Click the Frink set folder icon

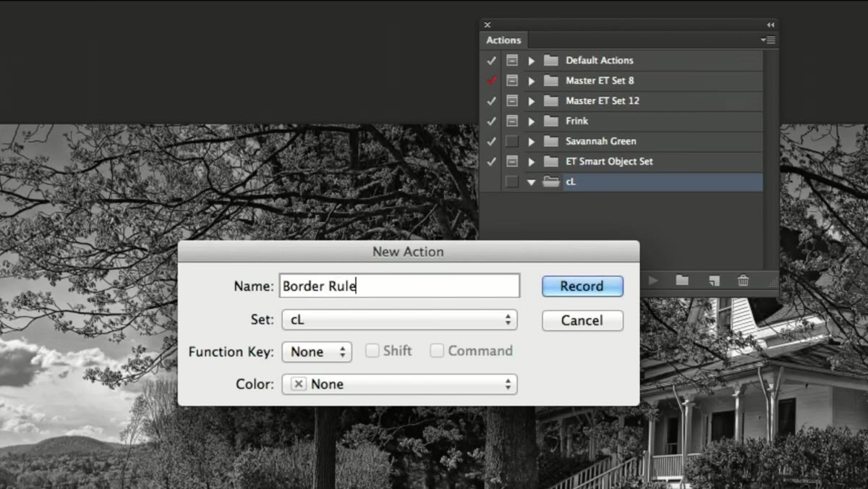[551, 121]
